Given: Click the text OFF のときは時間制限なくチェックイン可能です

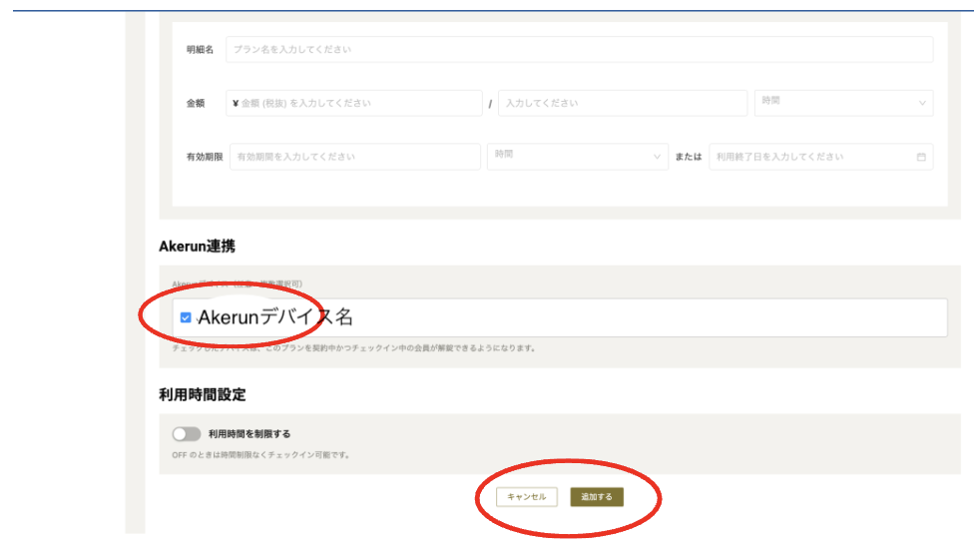Looking at the screenshot, I should (261, 455).
